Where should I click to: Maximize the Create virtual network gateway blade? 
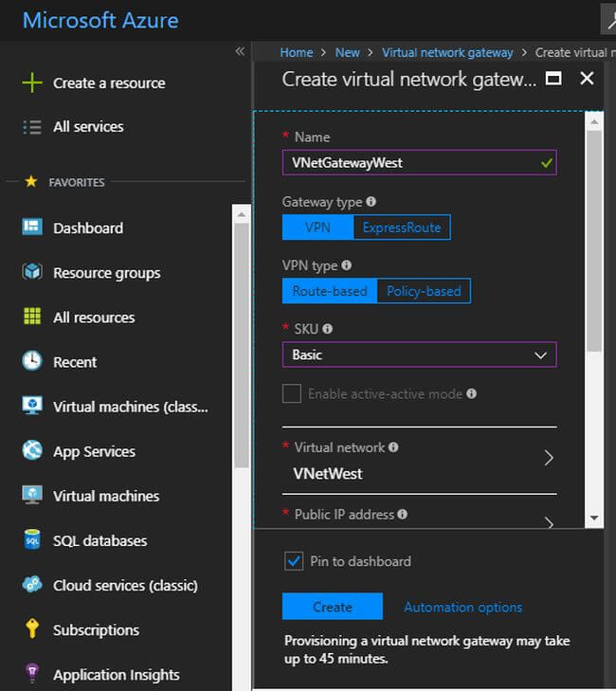click(x=553, y=79)
